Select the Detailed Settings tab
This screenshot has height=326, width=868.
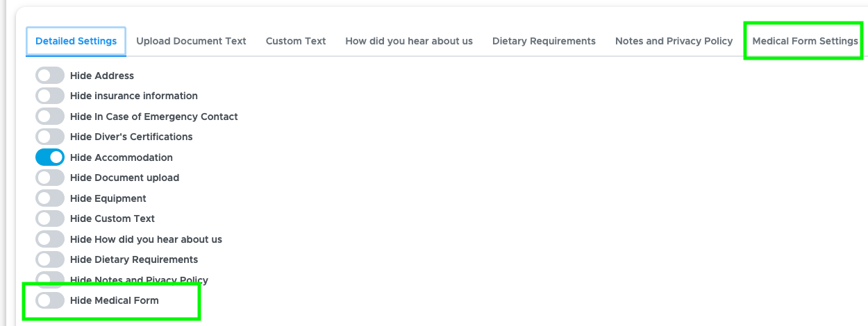coord(76,41)
